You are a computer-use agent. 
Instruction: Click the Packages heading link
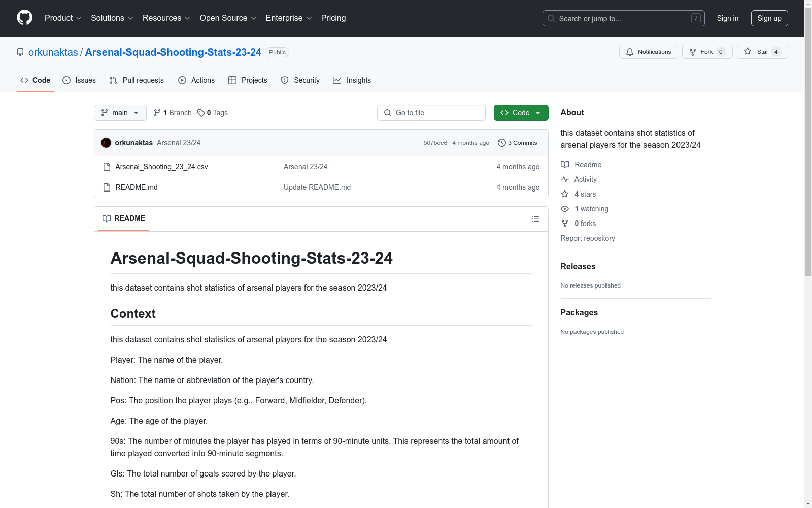[579, 312]
